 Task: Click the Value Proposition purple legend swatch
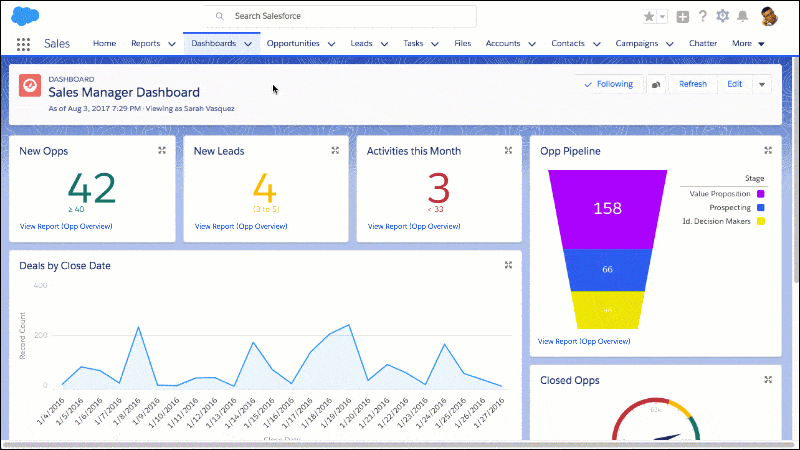[761, 194]
